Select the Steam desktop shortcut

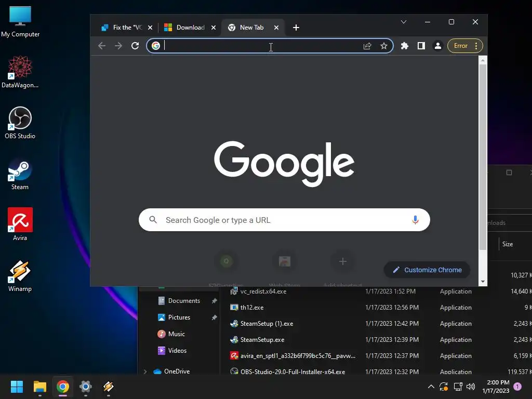click(20, 174)
